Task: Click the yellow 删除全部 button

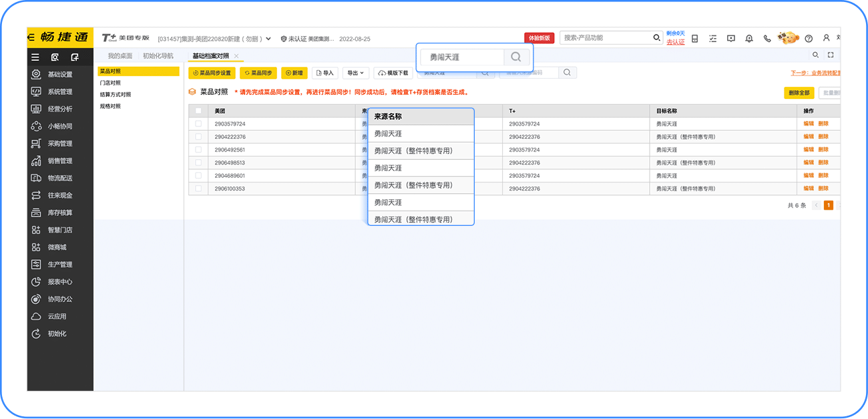Action: click(x=799, y=93)
